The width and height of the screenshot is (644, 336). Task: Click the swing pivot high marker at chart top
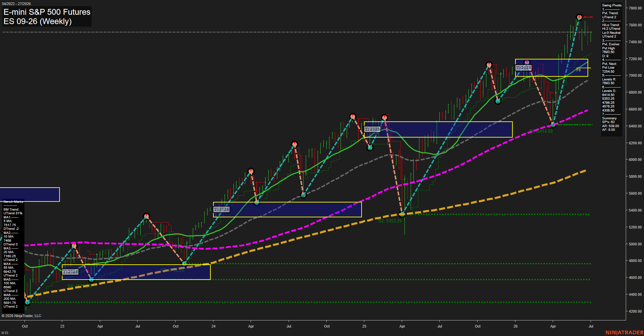579,17
